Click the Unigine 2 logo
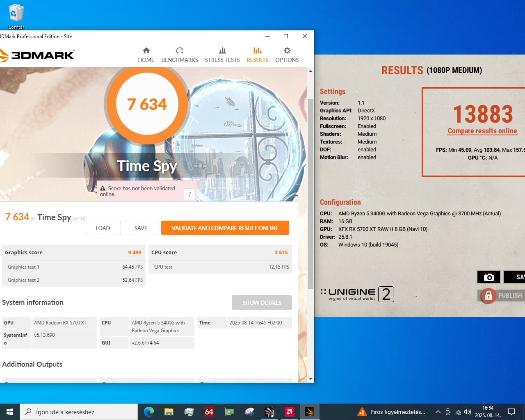The image size is (525, 420). click(357, 294)
